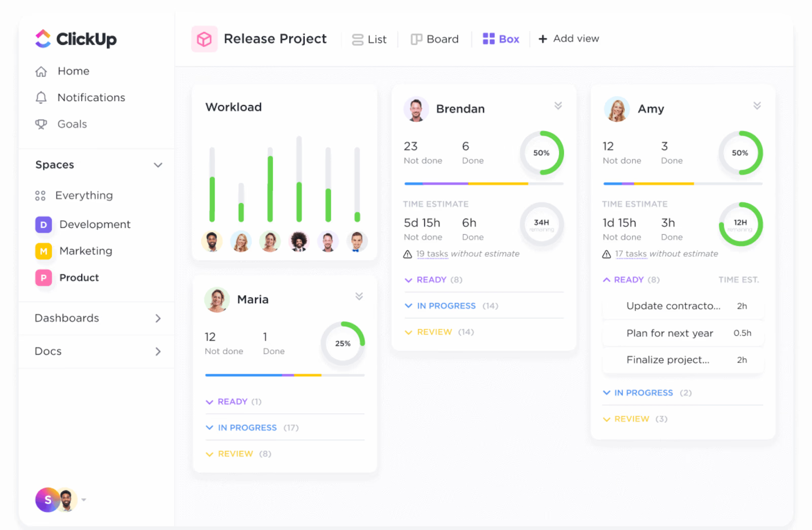The height and width of the screenshot is (530, 812).
Task: Click the ClickUp logo
Action: 76,39
